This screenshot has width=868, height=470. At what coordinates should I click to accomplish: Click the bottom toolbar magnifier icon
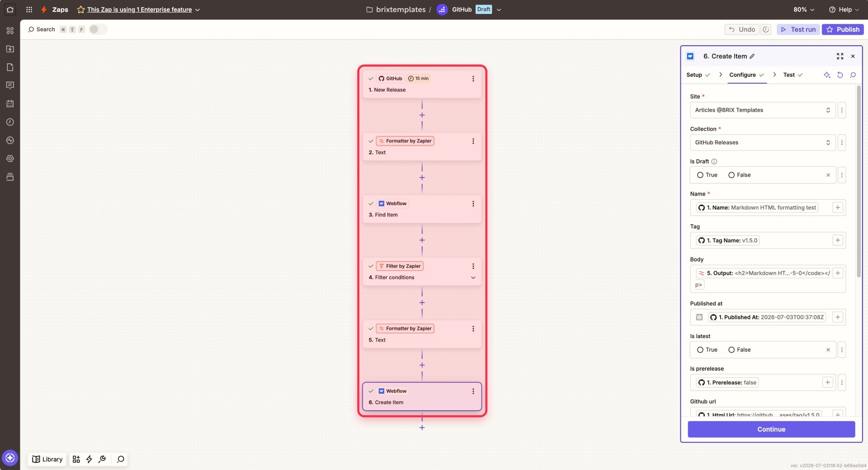pyautogui.click(x=121, y=459)
